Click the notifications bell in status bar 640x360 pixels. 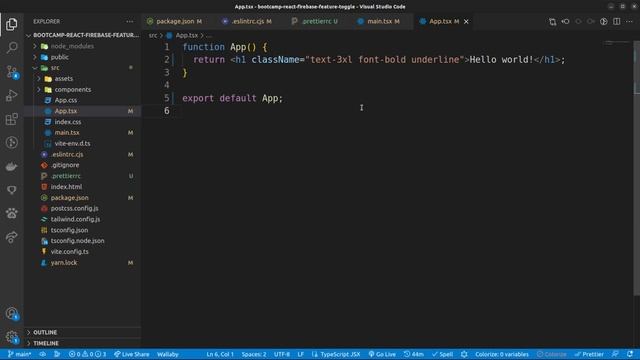pos(631,354)
